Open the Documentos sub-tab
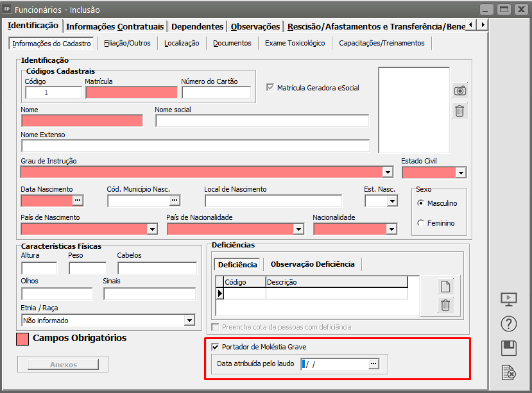The image size is (532, 393). [232, 43]
